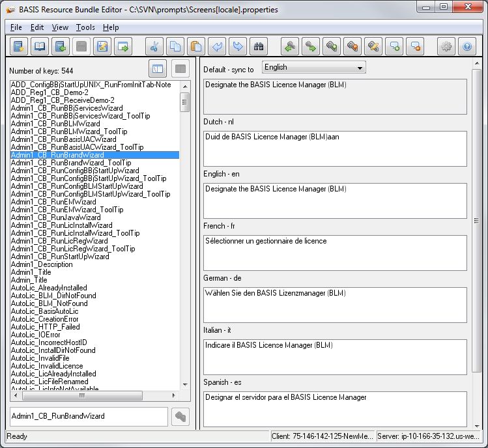This screenshot has height=448, width=488.
Task: Click the book icon with green left arrow
Action: click(61, 47)
